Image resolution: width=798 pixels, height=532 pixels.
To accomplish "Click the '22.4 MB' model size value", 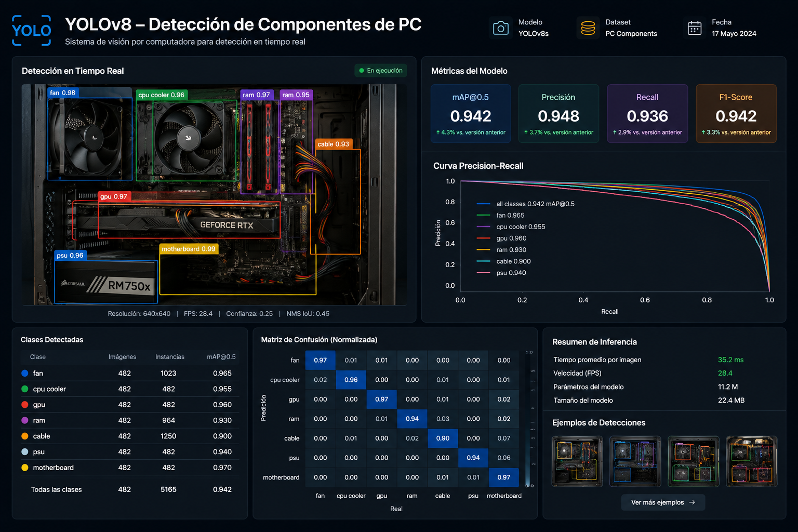I will 731,400.
